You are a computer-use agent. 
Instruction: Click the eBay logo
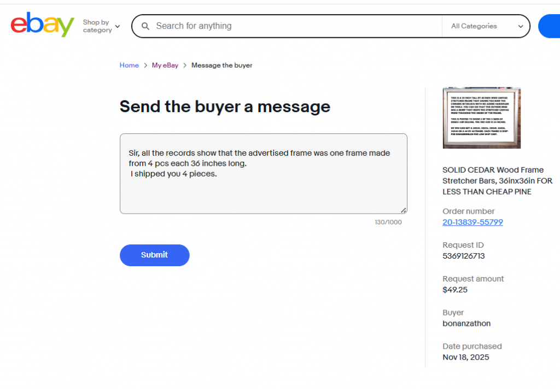[x=42, y=25]
